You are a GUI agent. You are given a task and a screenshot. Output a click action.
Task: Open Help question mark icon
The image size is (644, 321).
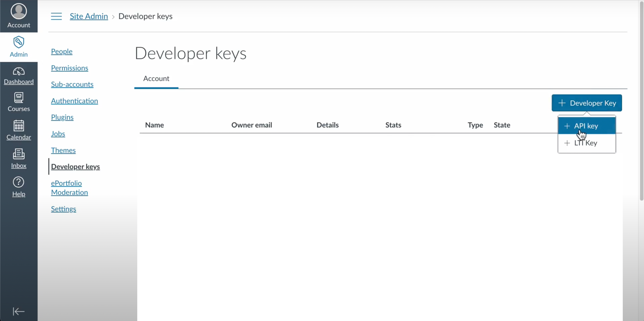[x=19, y=182]
